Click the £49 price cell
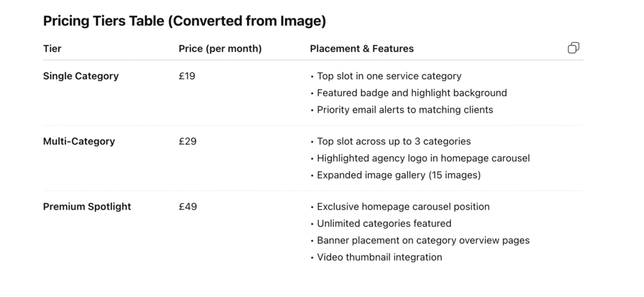 pos(187,207)
